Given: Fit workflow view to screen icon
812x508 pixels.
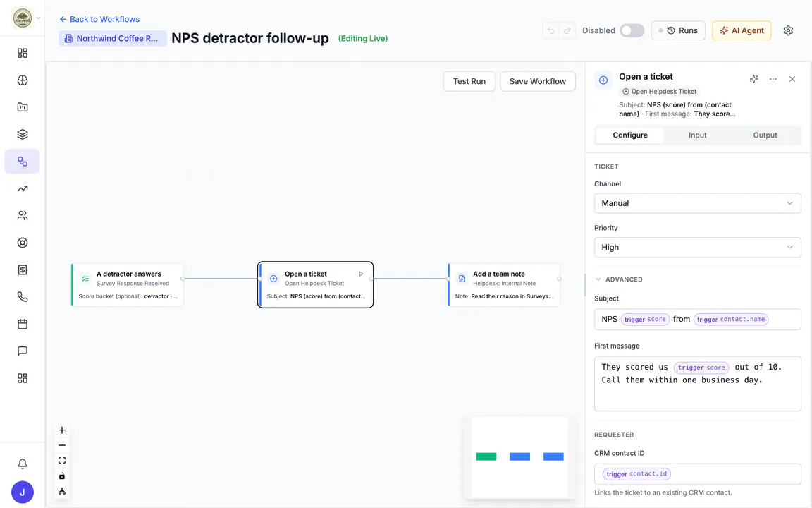Looking at the screenshot, I should (x=61, y=460).
